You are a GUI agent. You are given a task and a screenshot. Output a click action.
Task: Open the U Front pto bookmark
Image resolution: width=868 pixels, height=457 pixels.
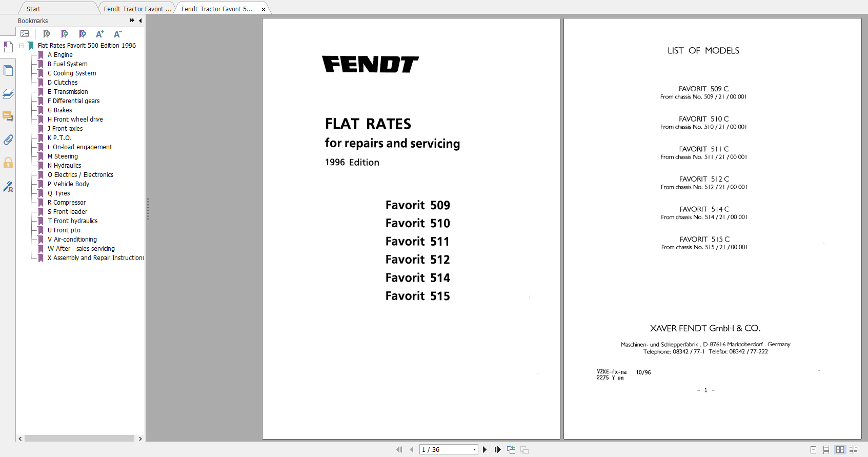pos(64,230)
